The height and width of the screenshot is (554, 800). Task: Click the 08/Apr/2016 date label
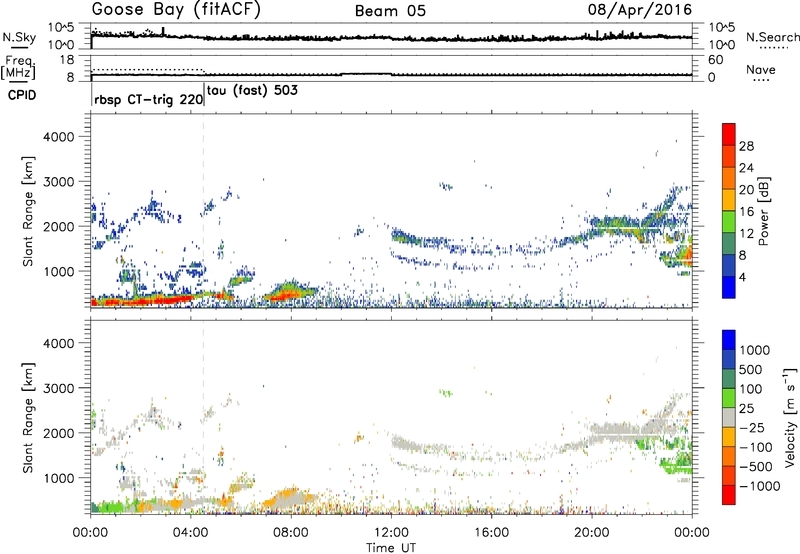(x=640, y=10)
